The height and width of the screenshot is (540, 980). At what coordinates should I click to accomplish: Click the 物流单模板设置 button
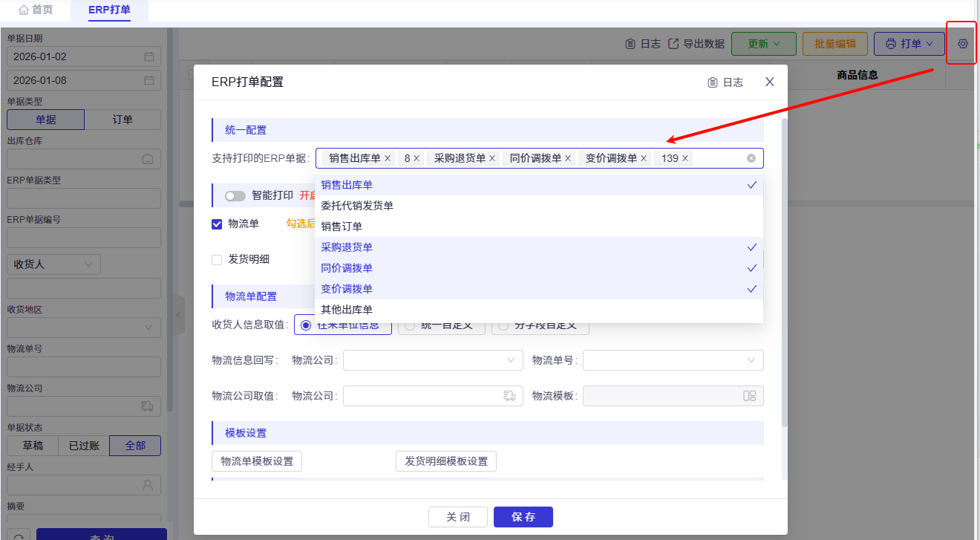257,461
